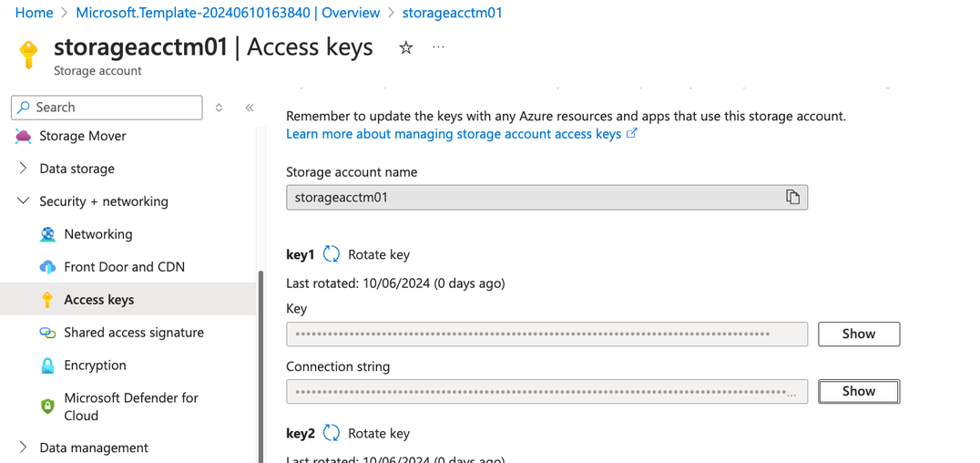Click the Front Door and CDN icon
Image resolution: width=980 pixels, height=463 pixels.
(47, 267)
